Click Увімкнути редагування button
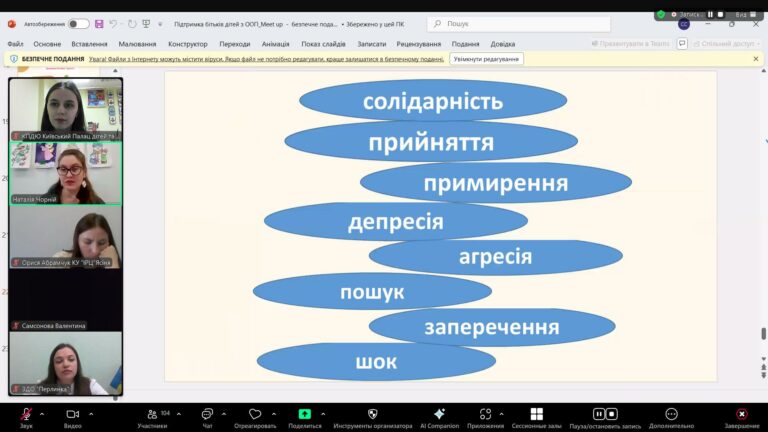 [486, 59]
